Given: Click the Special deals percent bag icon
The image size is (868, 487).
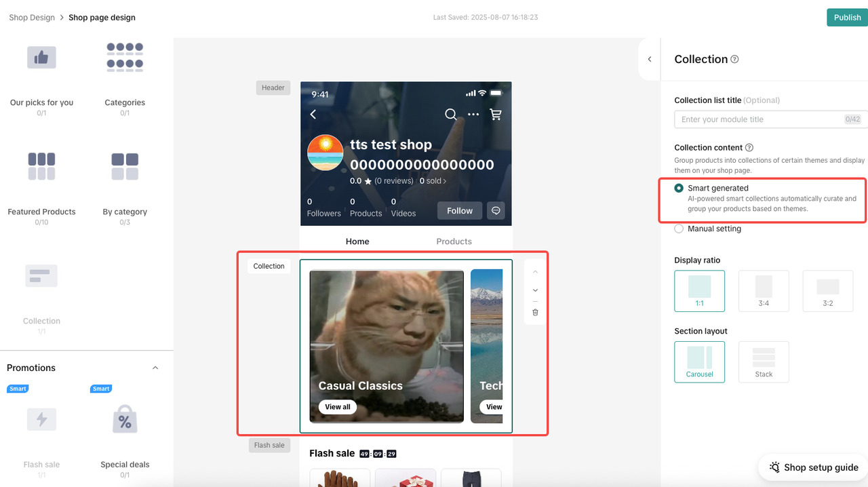Looking at the screenshot, I should pyautogui.click(x=125, y=421).
